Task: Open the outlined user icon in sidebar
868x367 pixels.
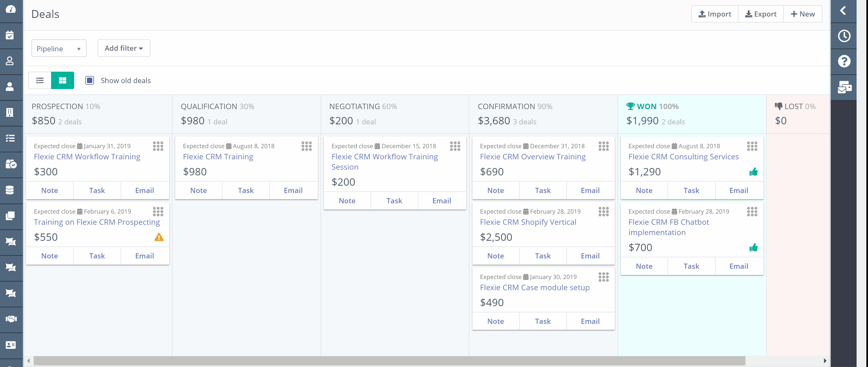Action: pyautogui.click(x=10, y=61)
